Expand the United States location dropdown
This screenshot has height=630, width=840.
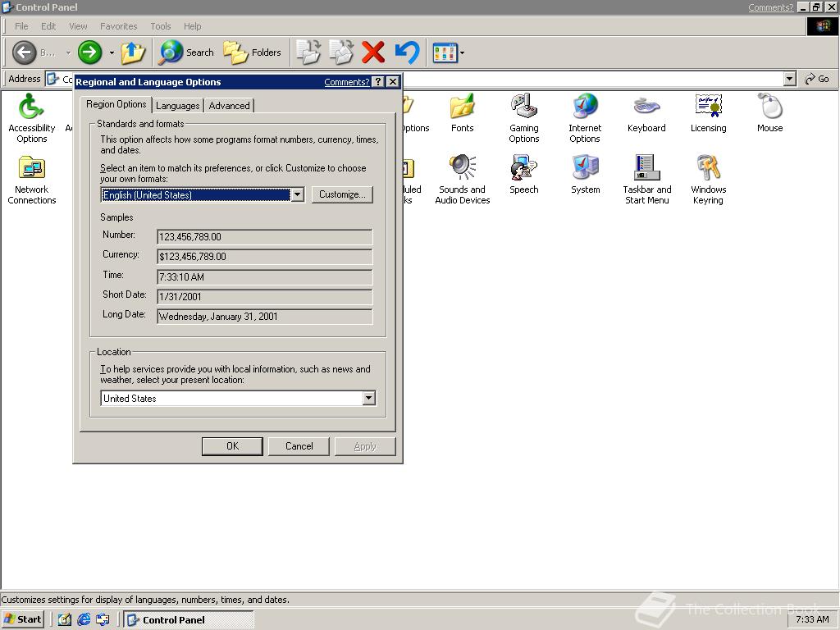point(368,398)
